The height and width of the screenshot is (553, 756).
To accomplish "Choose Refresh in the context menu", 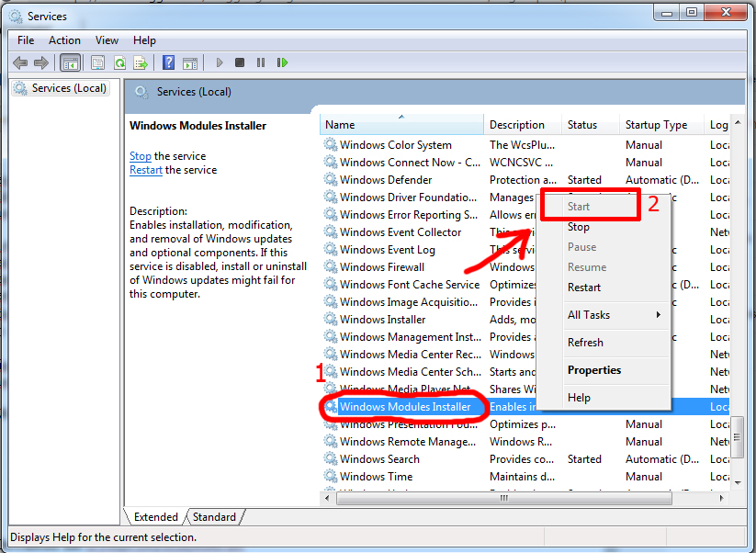I will point(604,343).
